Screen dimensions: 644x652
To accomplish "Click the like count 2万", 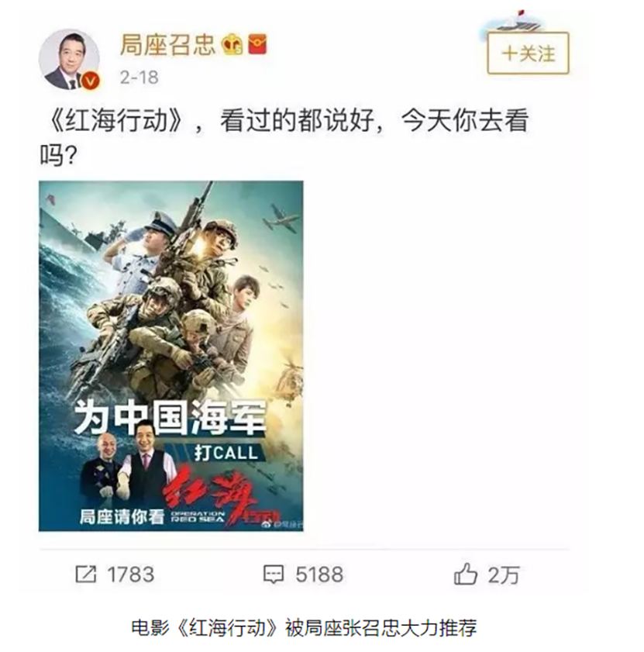I will (x=504, y=575).
